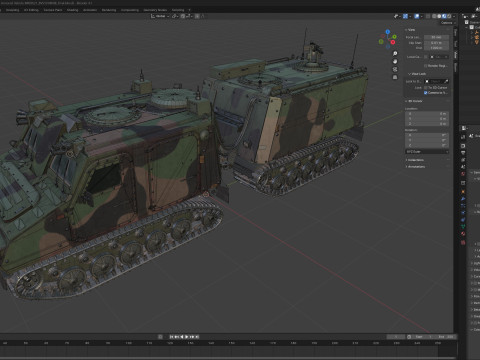Toggle proportional editing
Image resolution: width=480 pixels, height=360 pixels.
[197, 16]
